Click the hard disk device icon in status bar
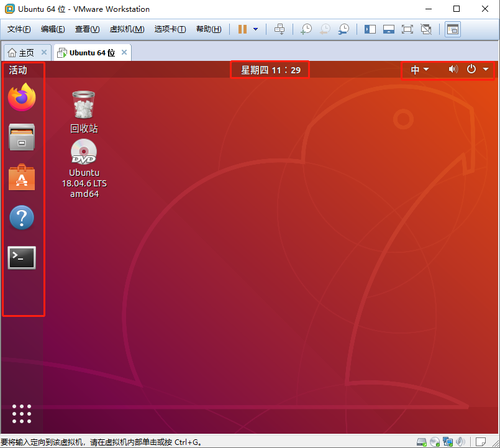Viewport: 500px width, 448px height. click(422, 442)
